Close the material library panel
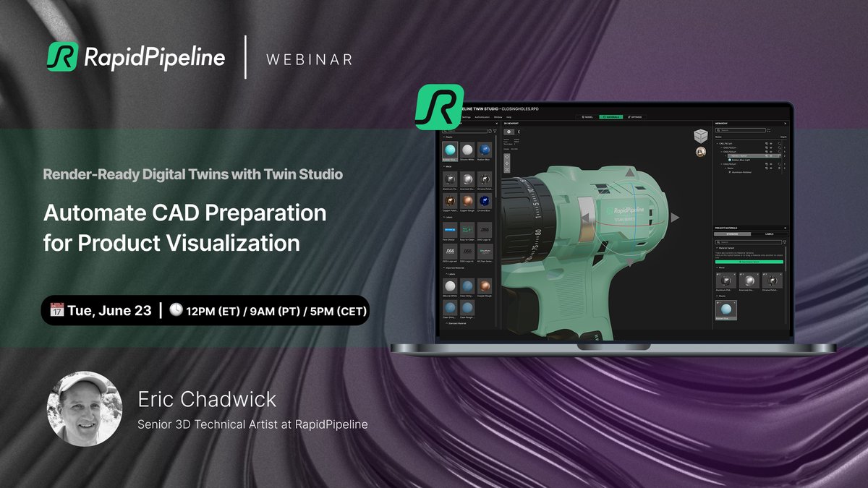The width and height of the screenshot is (868, 488). point(497,124)
